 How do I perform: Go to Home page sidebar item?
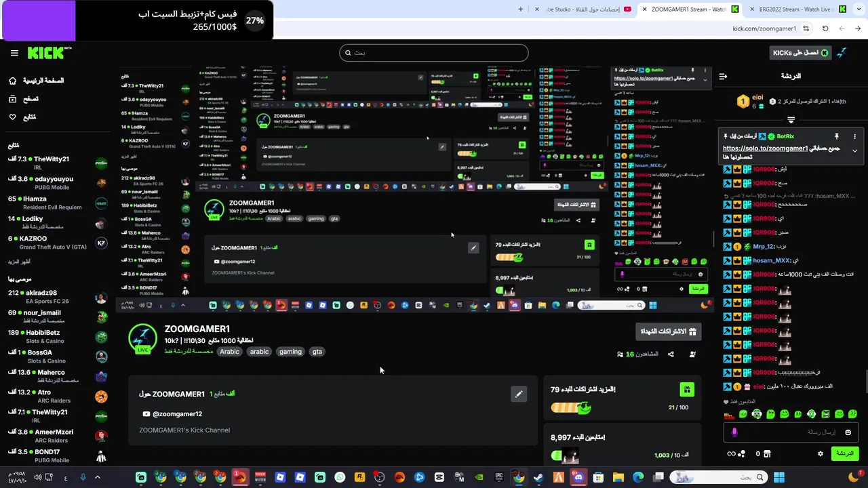pyautogui.click(x=37, y=81)
